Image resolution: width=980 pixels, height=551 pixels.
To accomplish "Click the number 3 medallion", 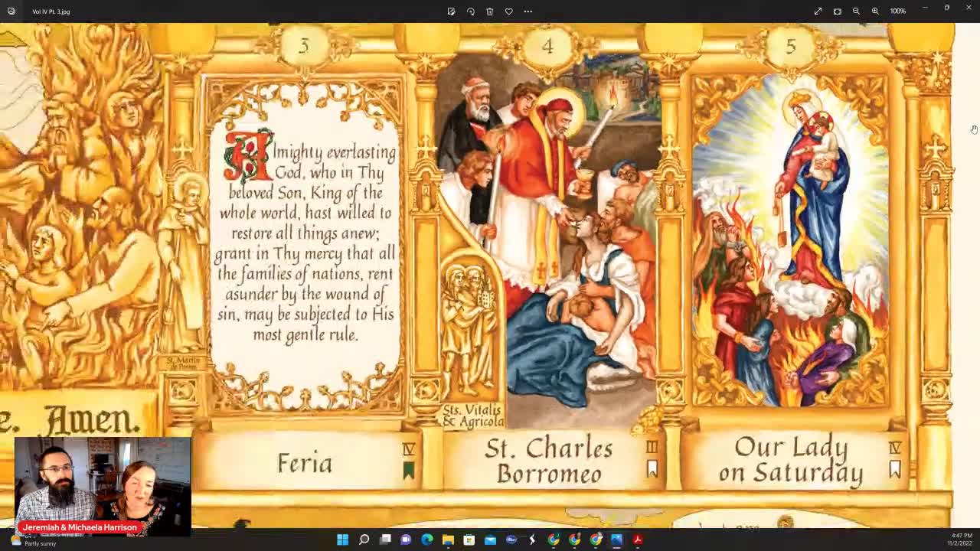I will coord(304,45).
